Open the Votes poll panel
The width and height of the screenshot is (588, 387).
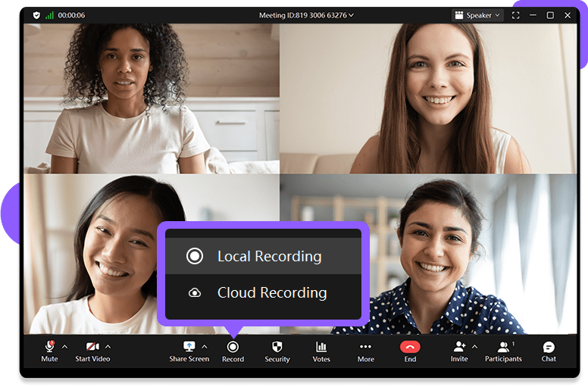[321, 351]
